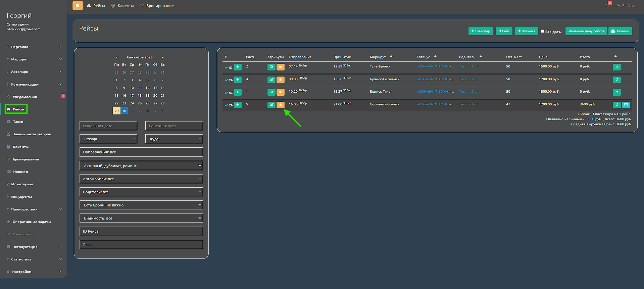
Task: Expand the Статистика sidebar section
Action: pyautogui.click(x=34, y=259)
